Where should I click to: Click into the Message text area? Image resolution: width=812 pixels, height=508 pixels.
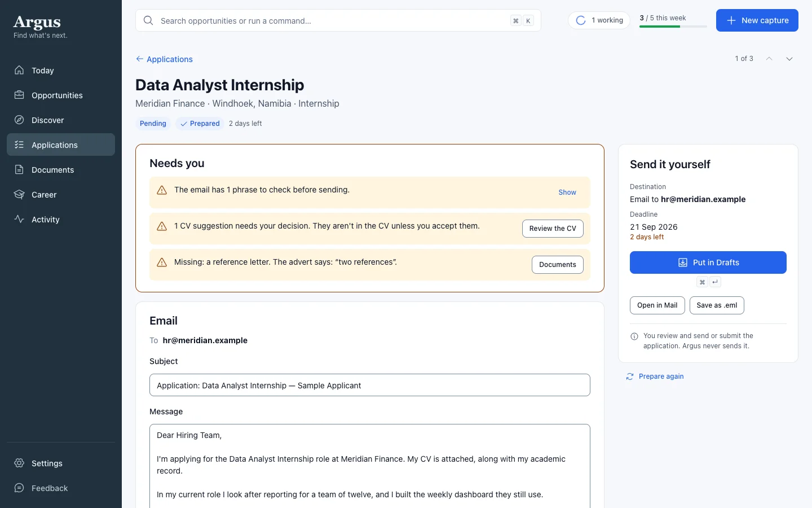point(370,466)
